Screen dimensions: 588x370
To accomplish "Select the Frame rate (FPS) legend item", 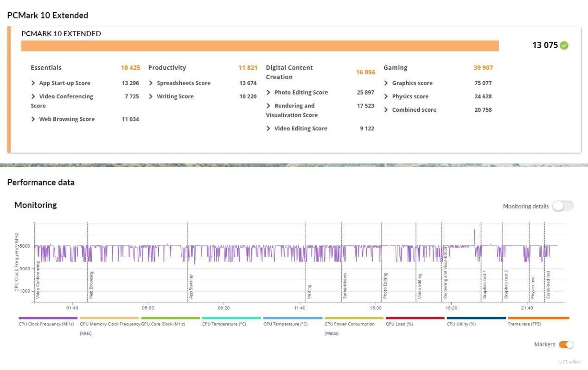I will coord(538,319).
